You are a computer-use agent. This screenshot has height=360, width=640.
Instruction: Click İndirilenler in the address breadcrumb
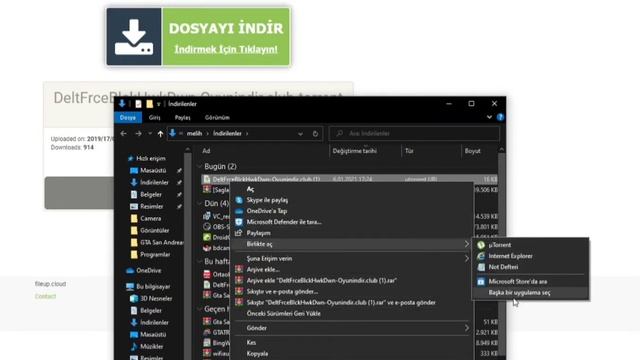227,133
